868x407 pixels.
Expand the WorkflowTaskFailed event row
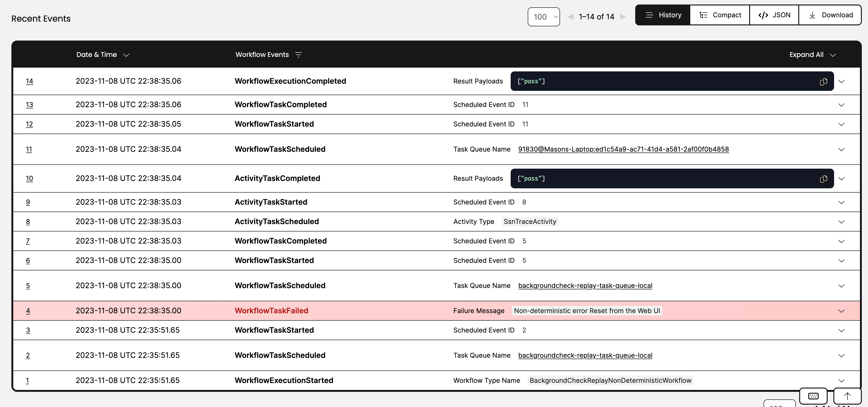[x=841, y=311]
